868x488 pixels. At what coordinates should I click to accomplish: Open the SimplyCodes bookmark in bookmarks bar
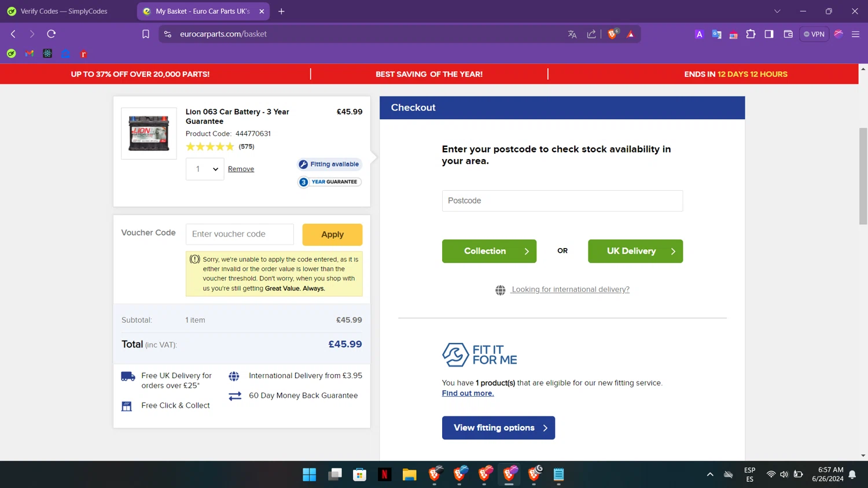(x=11, y=54)
